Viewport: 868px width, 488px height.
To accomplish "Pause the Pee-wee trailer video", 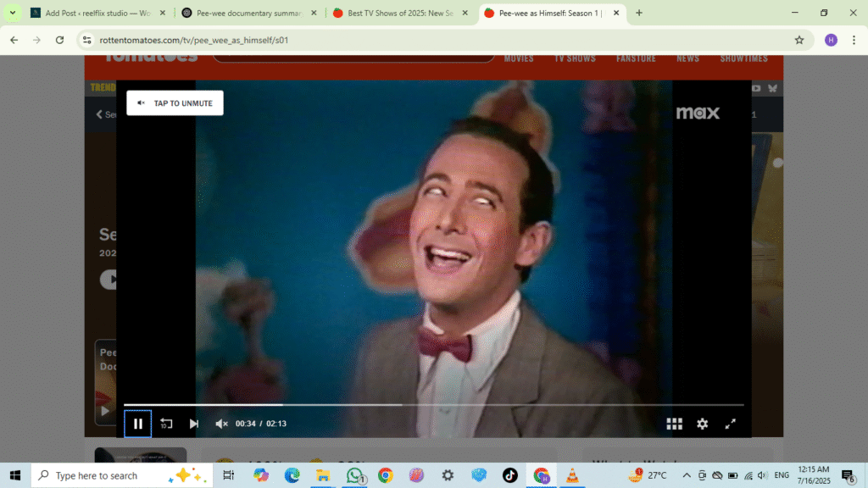I will tap(138, 424).
